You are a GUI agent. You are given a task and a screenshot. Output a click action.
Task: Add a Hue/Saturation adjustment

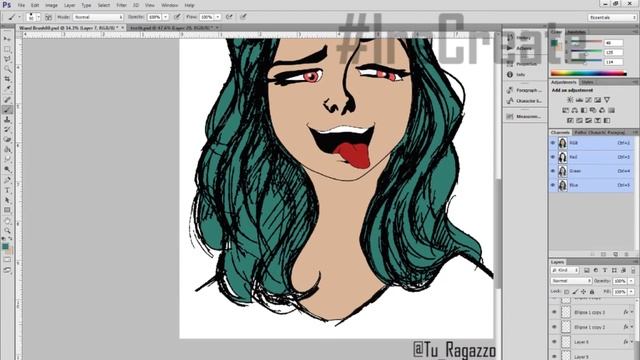coord(565,110)
